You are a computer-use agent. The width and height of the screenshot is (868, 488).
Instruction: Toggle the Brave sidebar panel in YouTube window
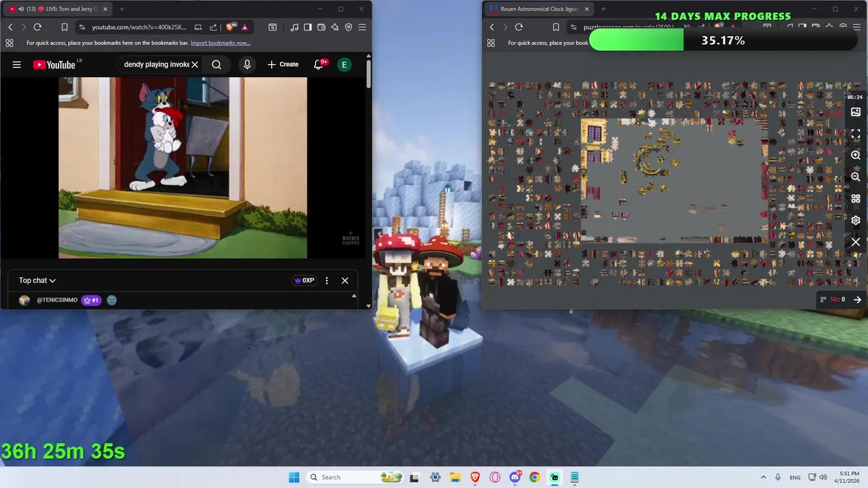tap(308, 27)
